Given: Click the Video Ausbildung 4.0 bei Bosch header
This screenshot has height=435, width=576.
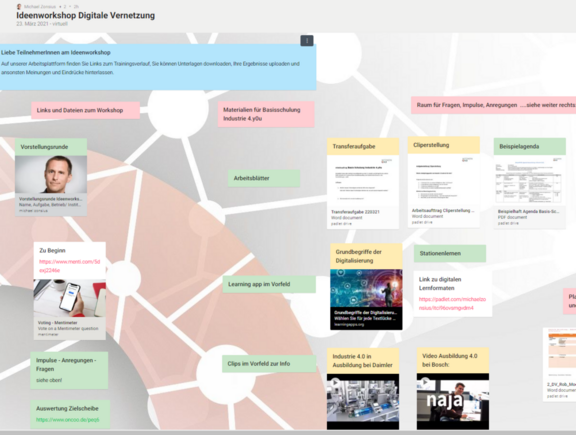Looking at the screenshot, I should [453, 360].
